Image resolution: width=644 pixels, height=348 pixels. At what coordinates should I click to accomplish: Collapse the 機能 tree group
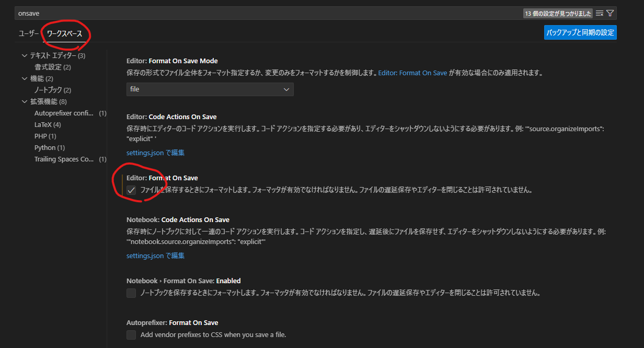24,78
